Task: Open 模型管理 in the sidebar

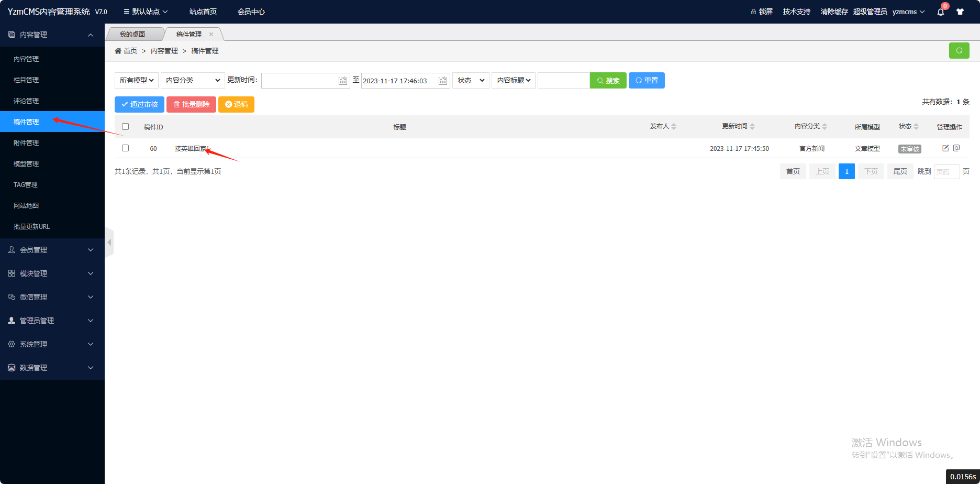Action: [x=52, y=163]
